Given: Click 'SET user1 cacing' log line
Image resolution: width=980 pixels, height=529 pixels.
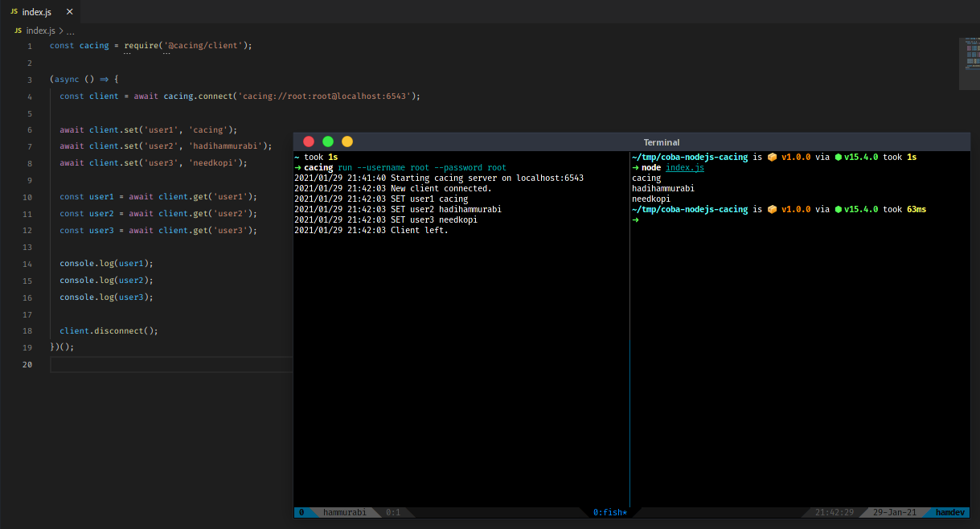Looking at the screenshot, I should 381,199.
